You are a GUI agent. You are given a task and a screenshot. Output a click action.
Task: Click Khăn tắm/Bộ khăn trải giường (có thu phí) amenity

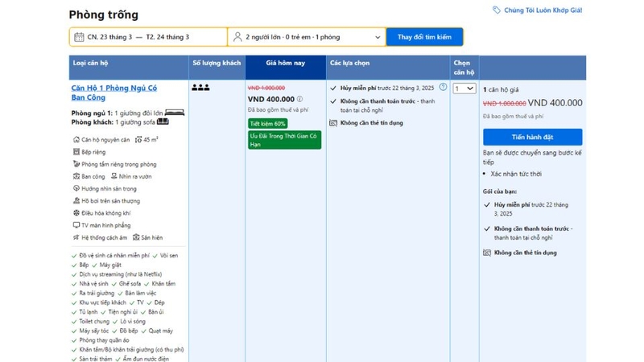[x=131, y=350]
